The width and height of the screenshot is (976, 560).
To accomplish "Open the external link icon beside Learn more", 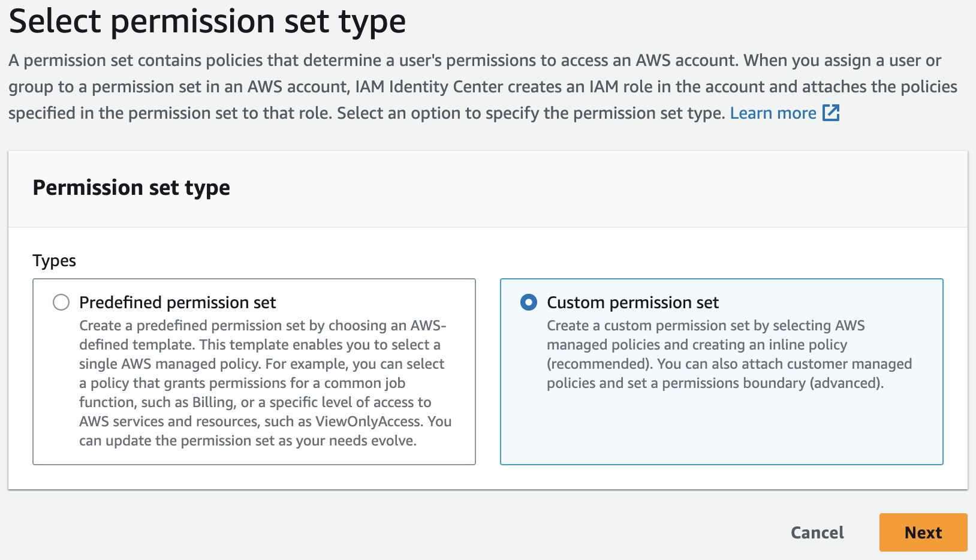I will 831,113.
